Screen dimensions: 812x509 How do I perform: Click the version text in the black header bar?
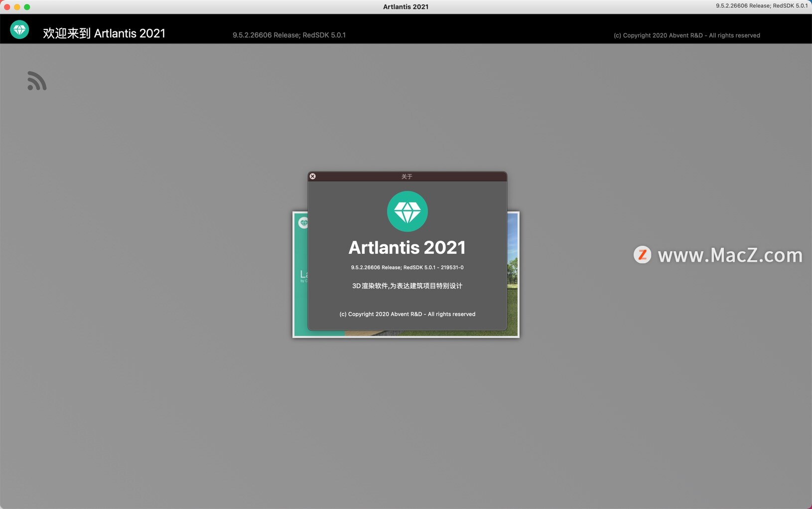pyautogui.click(x=289, y=35)
